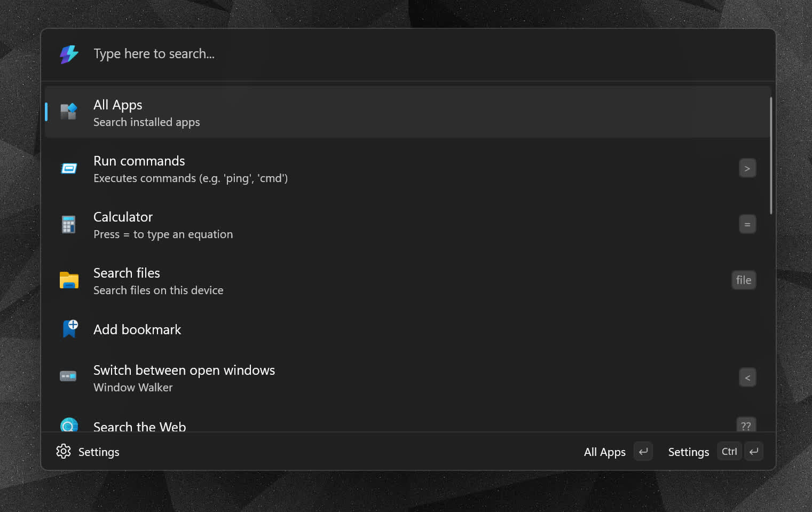Click the PowerToys Run lightning bolt icon

coord(68,53)
